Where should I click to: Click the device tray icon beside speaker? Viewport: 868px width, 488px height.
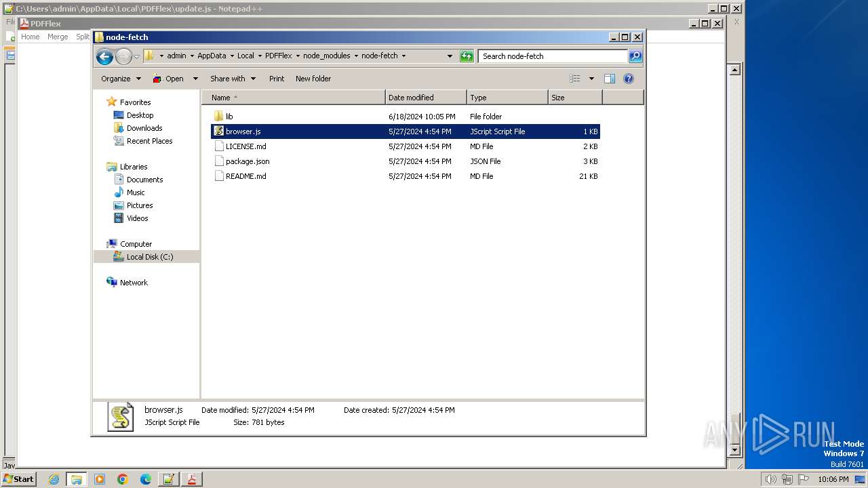787,479
